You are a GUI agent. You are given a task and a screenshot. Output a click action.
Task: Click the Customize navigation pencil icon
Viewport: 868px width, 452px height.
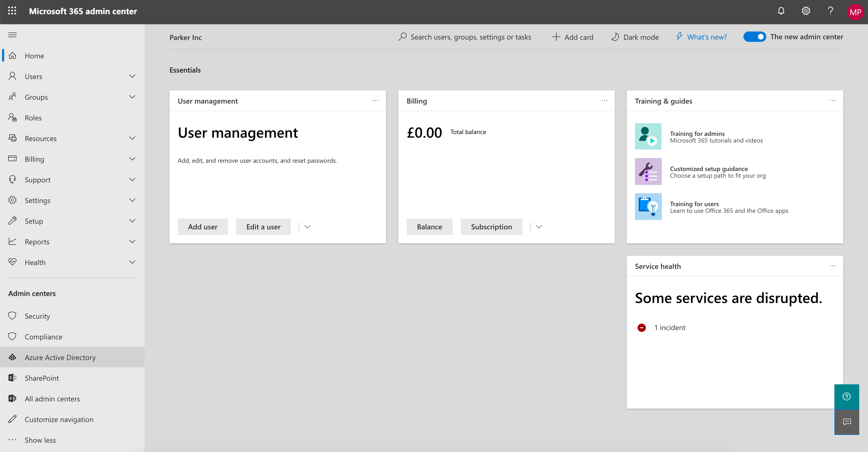(12, 419)
